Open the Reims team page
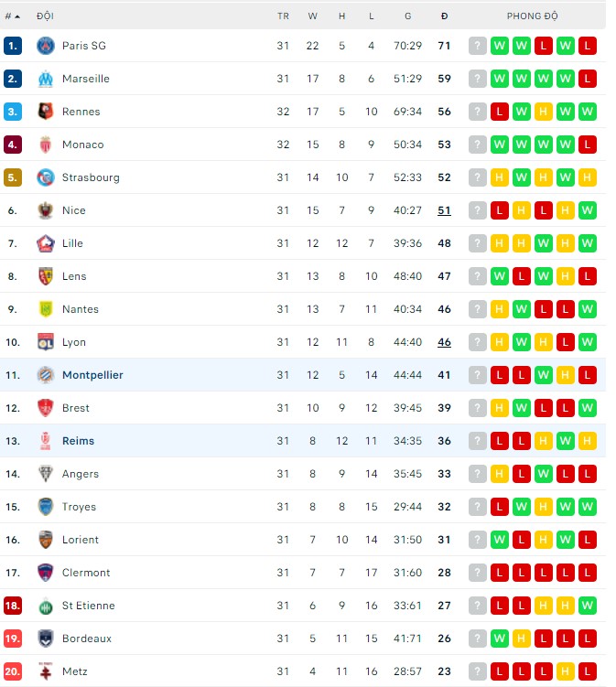The image size is (616, 687). point(78,441)
